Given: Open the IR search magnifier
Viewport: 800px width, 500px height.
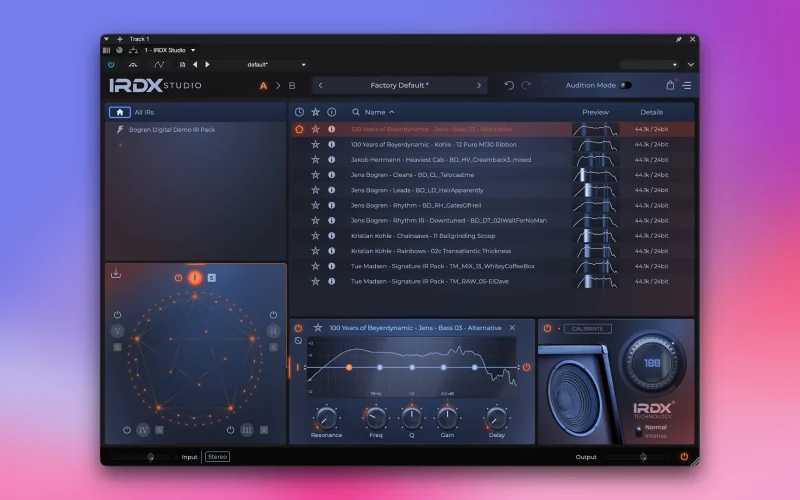Looking at the screenshot, I should point(356,112).
